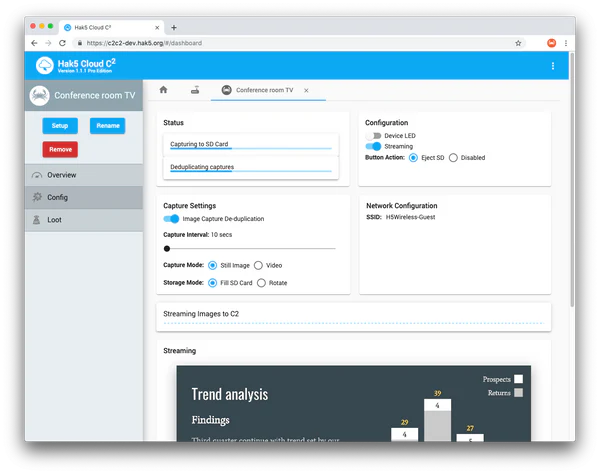The height and width of the screenshot is (474, 600).
Task: Reload the page in browser
Action: (65, 43)
